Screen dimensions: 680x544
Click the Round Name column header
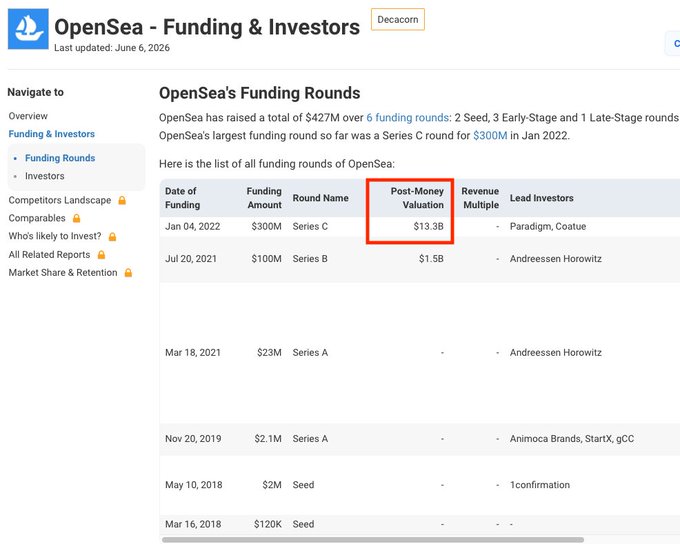pyautogui.click(x=320, y=198)
